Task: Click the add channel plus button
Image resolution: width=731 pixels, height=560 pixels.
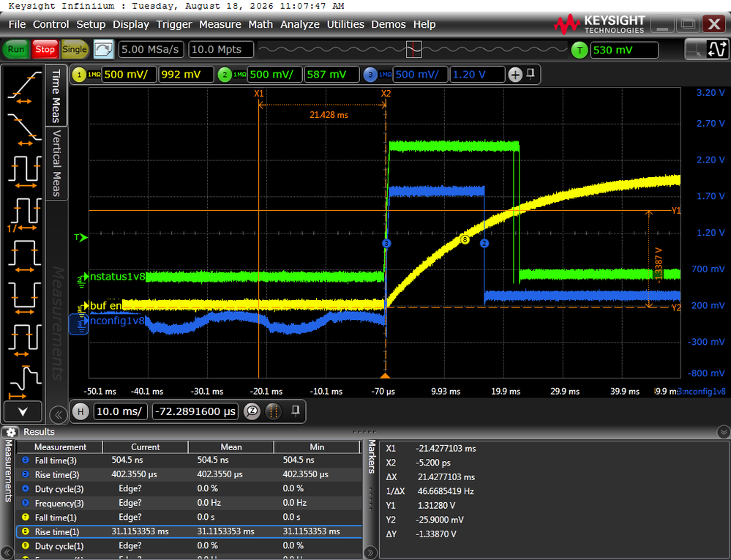Action: 515,75
